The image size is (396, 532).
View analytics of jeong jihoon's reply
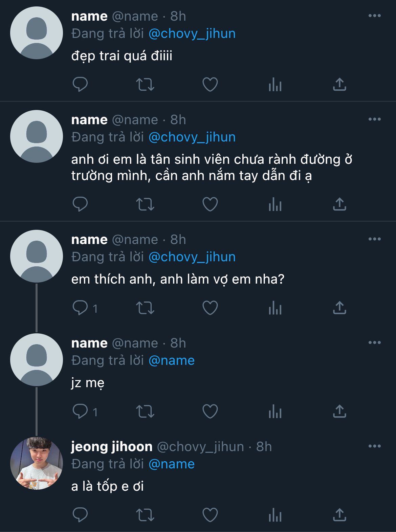click(x=275, y=515)
